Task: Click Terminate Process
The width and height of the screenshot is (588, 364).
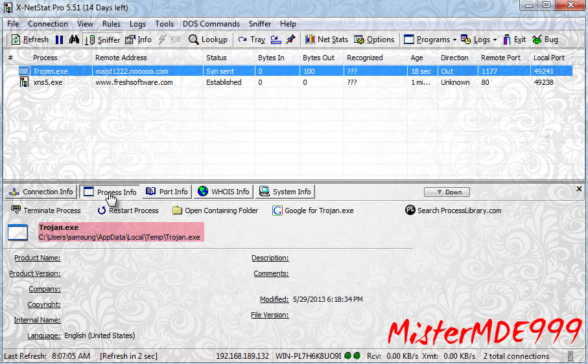Action: (46, 210)
